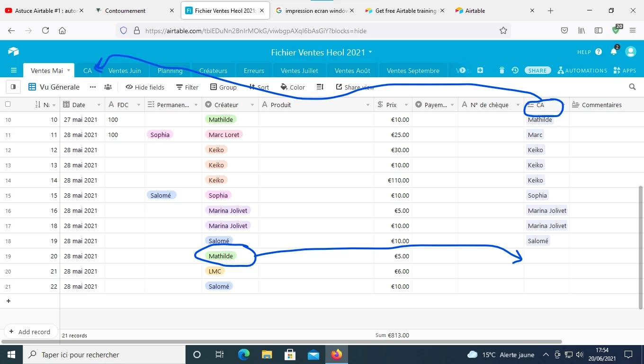This screenshot has width=644, height=364.
Task: Open the Produit column dropdown arrow
Action: point(368,105)
